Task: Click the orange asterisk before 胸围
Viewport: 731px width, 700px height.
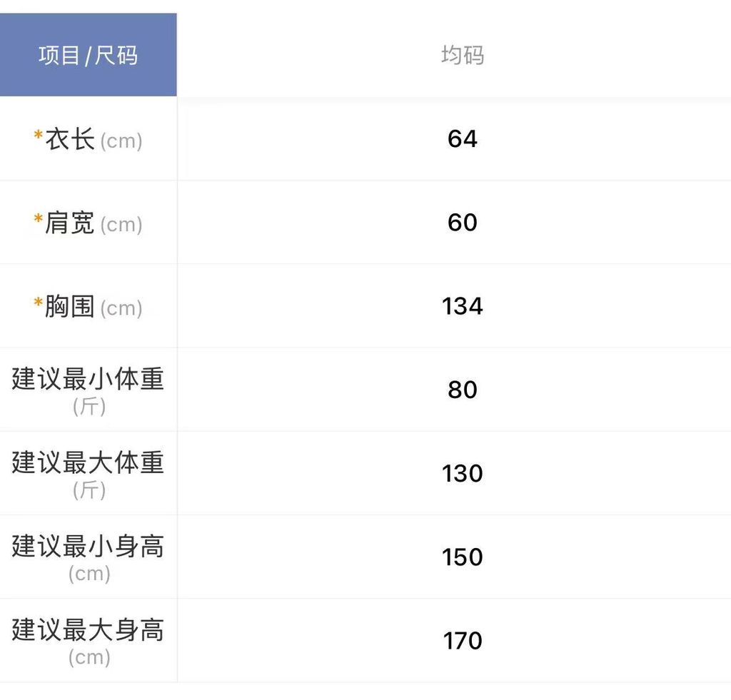Action: click(39, 303)
